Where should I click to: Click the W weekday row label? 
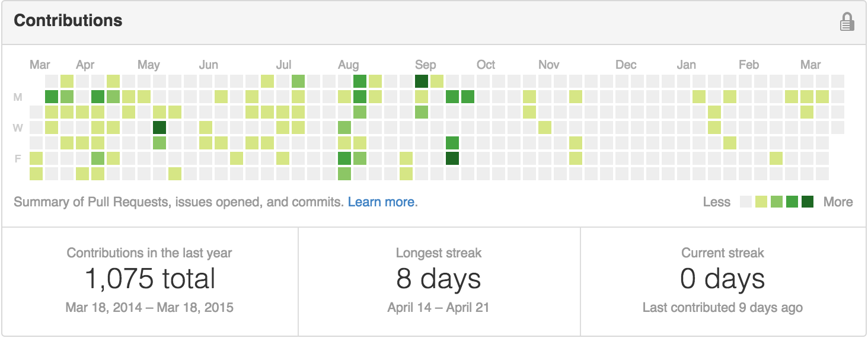[x=18, y=127]
